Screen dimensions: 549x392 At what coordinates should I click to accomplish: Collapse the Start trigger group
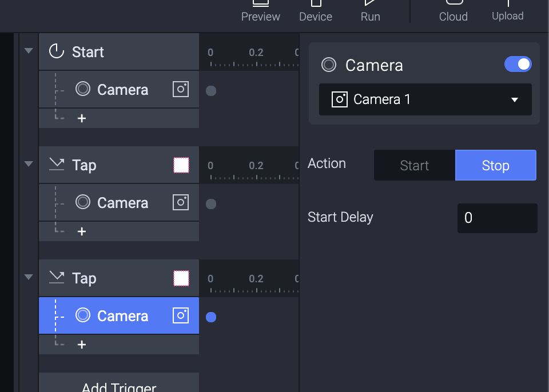[x=29, y=51]
